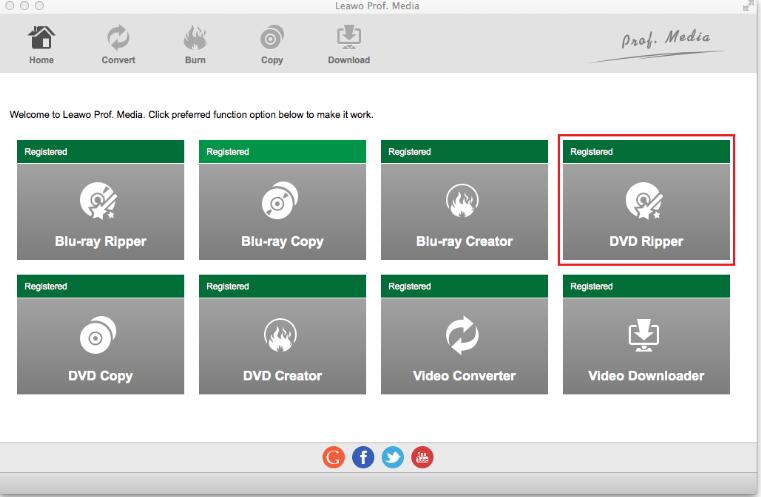This screenshot has width=761, height=497.
Task: Toggle fullscreen via title bar corner icon
Action: pos(747,6)
